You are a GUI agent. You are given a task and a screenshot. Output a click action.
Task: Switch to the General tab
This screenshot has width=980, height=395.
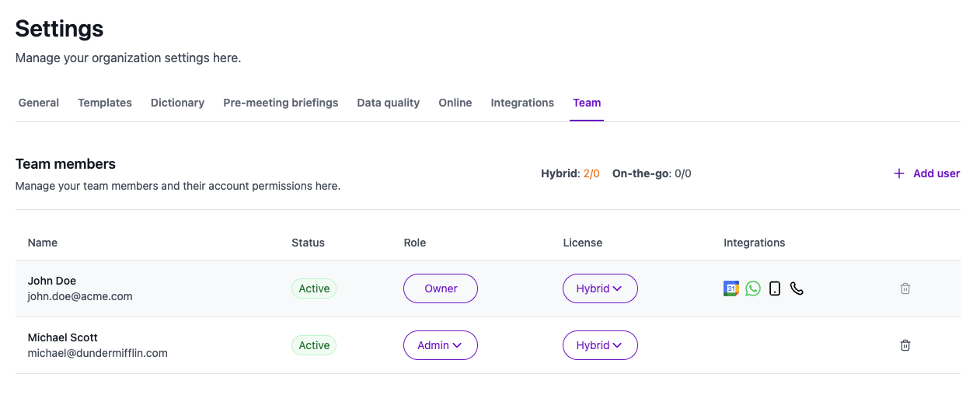(x=39, y=103)
